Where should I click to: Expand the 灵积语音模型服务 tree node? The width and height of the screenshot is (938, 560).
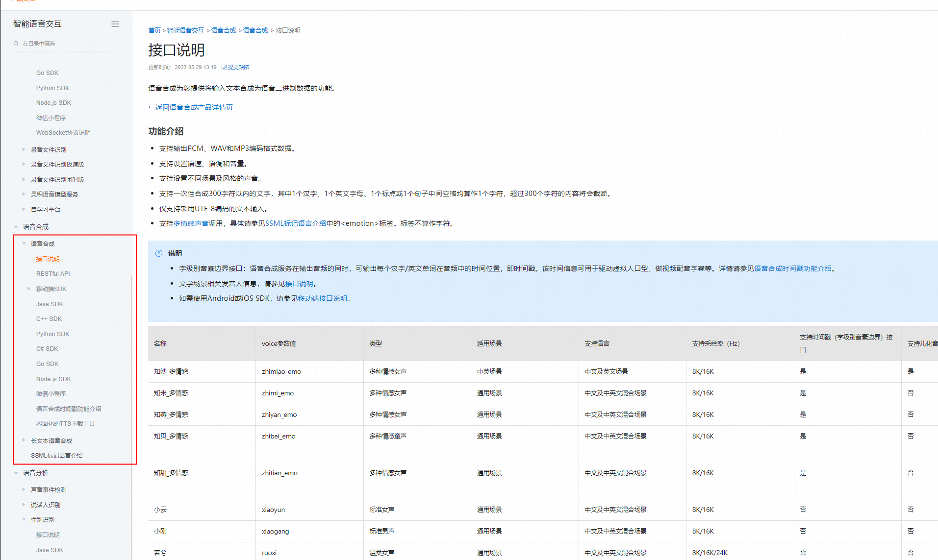[24, 194]
